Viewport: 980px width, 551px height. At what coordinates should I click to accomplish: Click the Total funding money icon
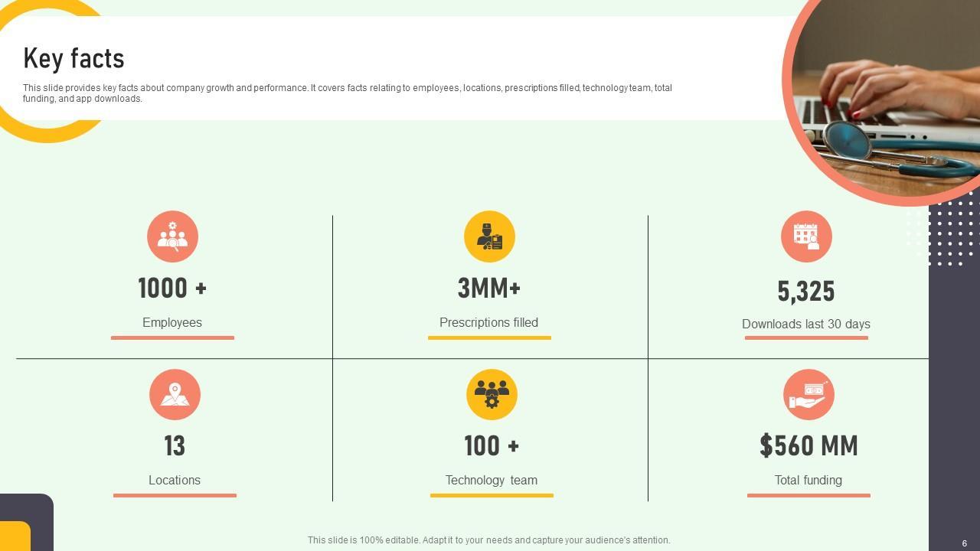click(808, 395)
